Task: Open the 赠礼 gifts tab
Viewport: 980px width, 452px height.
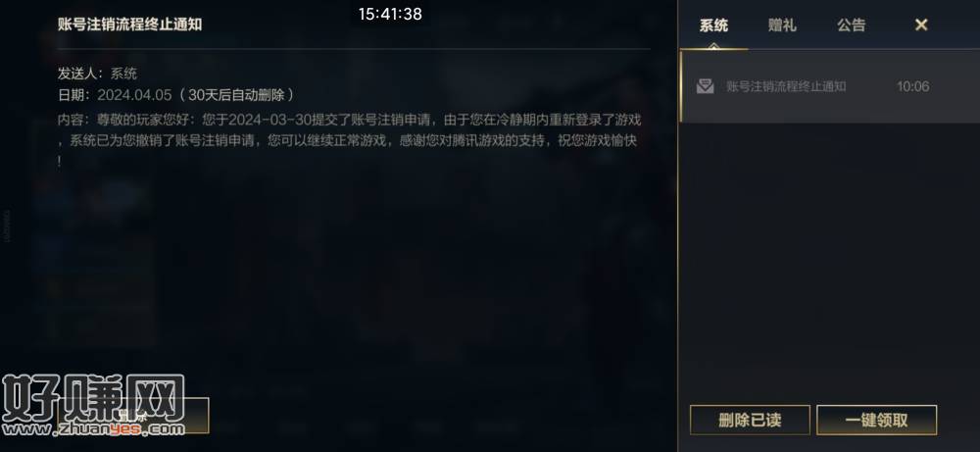Action: coord(782,25)
